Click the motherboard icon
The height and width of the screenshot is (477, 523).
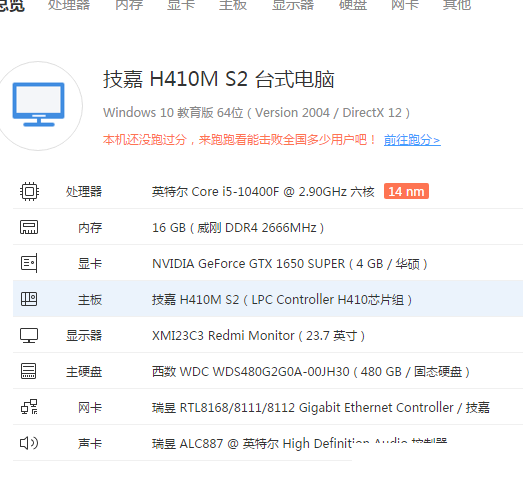tap(29, 299)
